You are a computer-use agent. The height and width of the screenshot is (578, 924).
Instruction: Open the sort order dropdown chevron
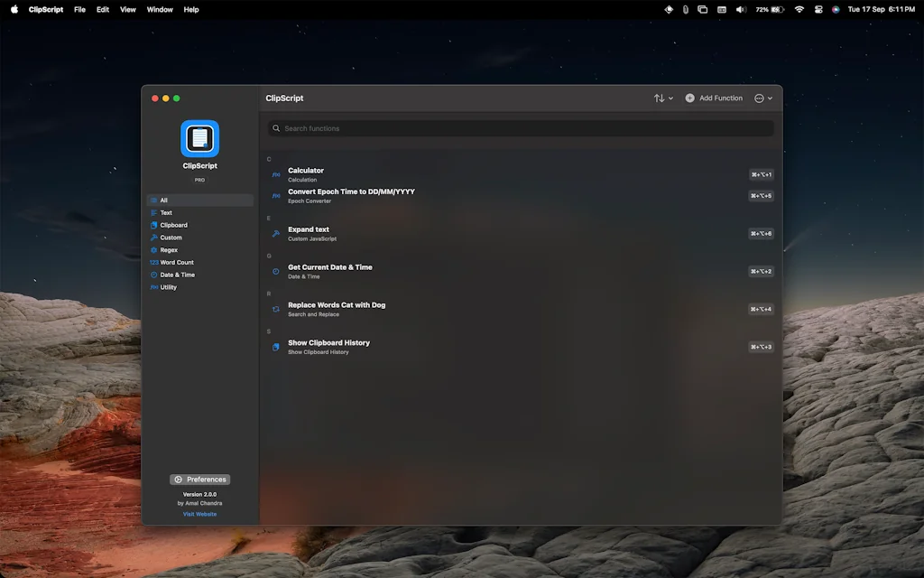[670, 98]
